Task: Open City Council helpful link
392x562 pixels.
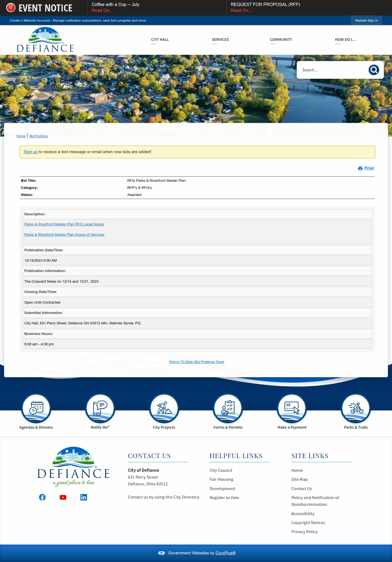Action: (221, 470)
